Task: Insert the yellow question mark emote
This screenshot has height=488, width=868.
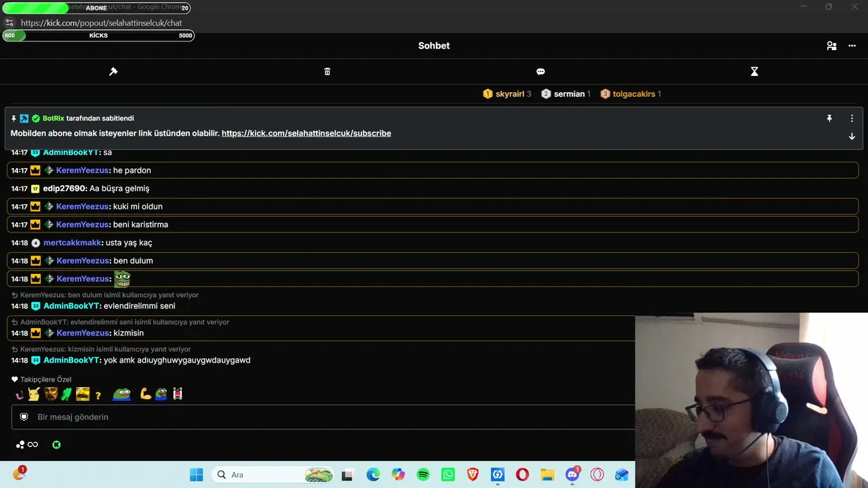Action: 98,395
